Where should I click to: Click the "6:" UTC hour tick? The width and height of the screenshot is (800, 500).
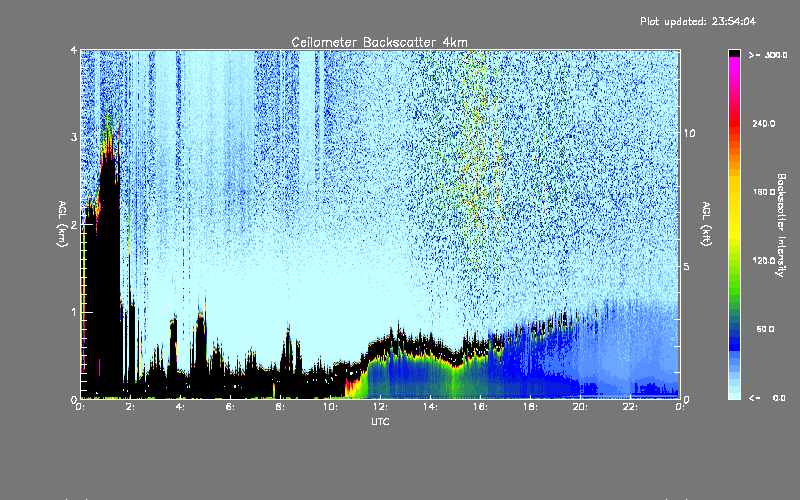[x=231, y=407]
